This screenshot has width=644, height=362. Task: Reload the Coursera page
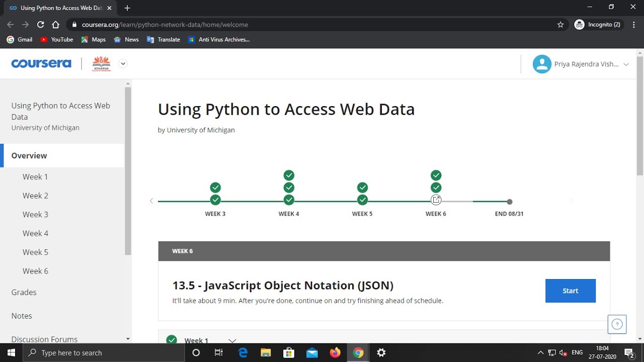(41, 24)
